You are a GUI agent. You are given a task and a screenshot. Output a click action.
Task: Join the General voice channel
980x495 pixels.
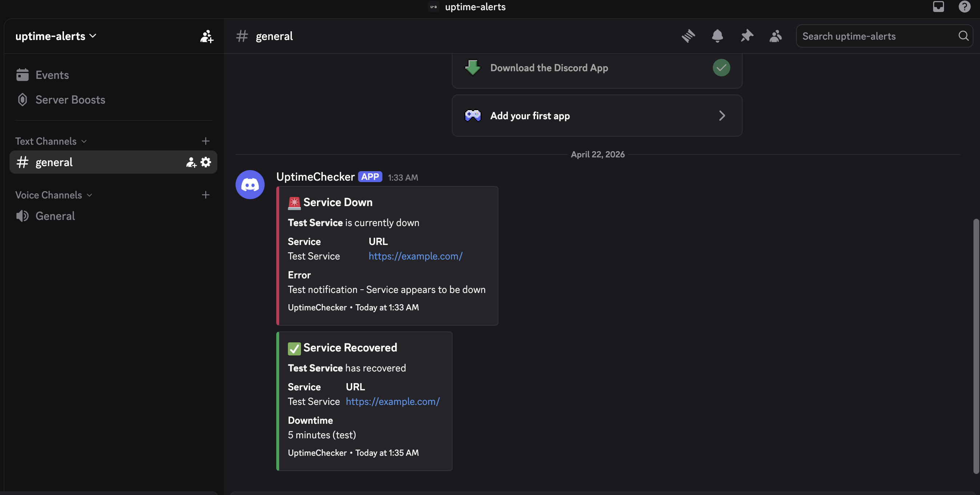tap(113, 216)
